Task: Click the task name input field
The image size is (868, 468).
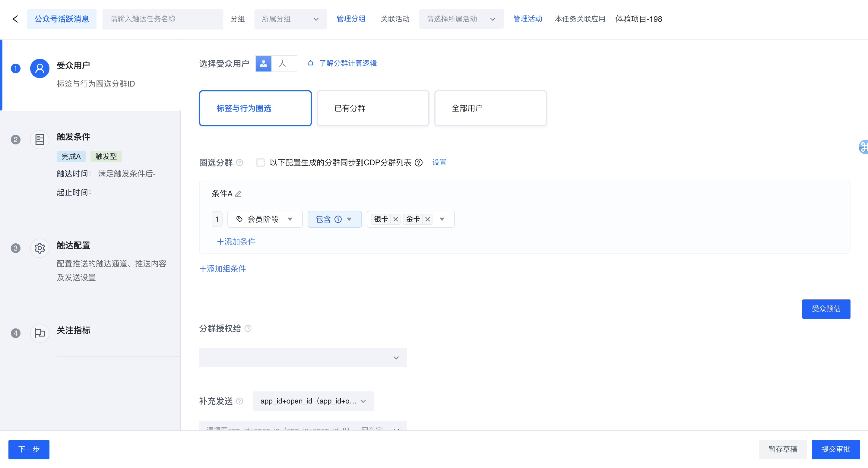Action: click(x=163, y=19)
